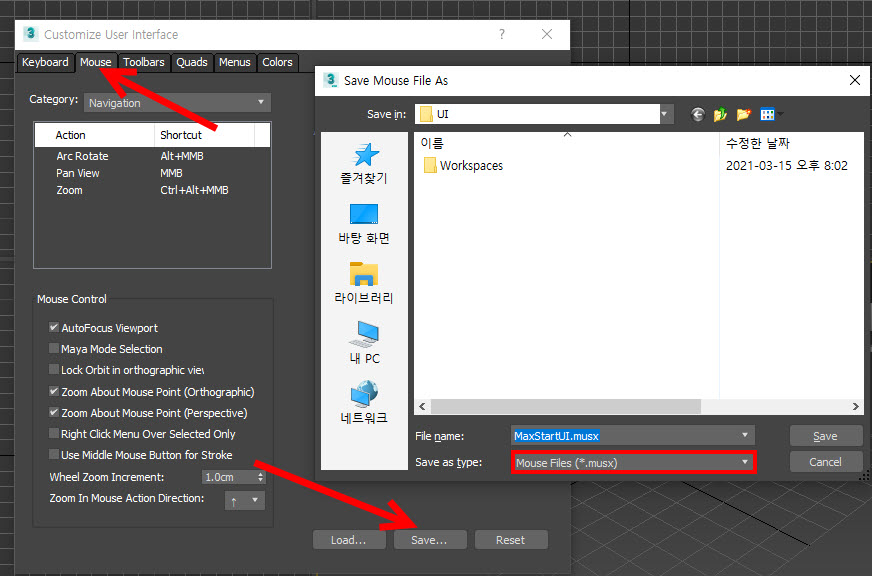Toggle Zoom About Mouse Point (Perspective)
This screenshot has height=576, width=872.
54,413
